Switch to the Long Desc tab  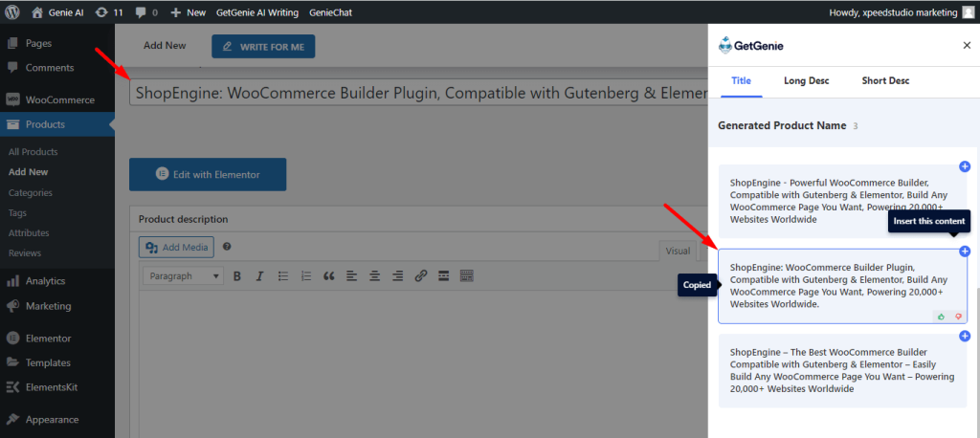click(806, 80)
